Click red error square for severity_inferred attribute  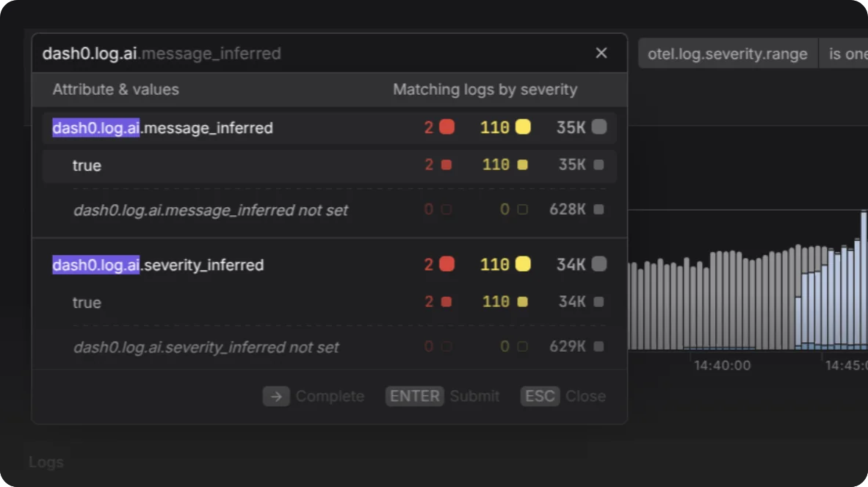click(446, 264)
